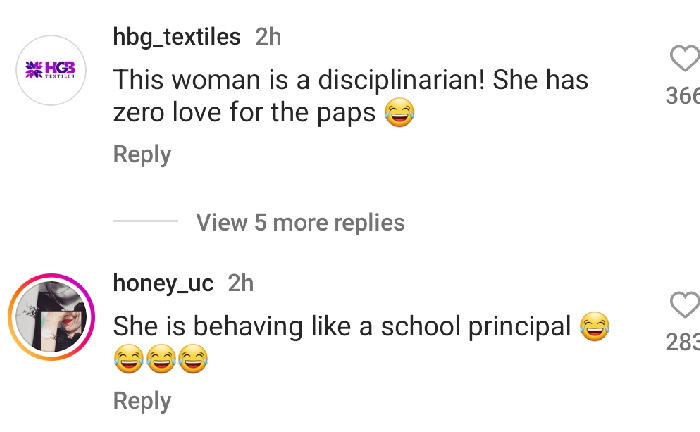700x432 pixels.
Task: Like the hbg_textiles comment with the heart
Action: (x=684, y=60)
